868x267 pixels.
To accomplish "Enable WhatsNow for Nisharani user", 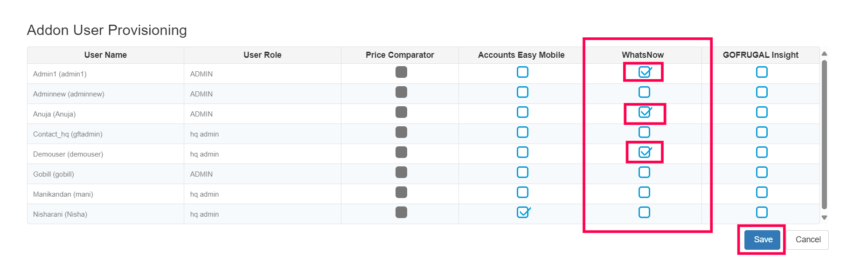I will pos(644,212).
